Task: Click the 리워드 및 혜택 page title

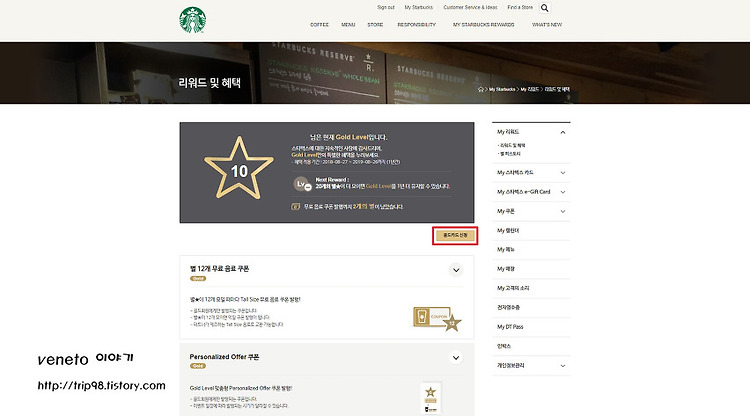Action: pos(210,83)
